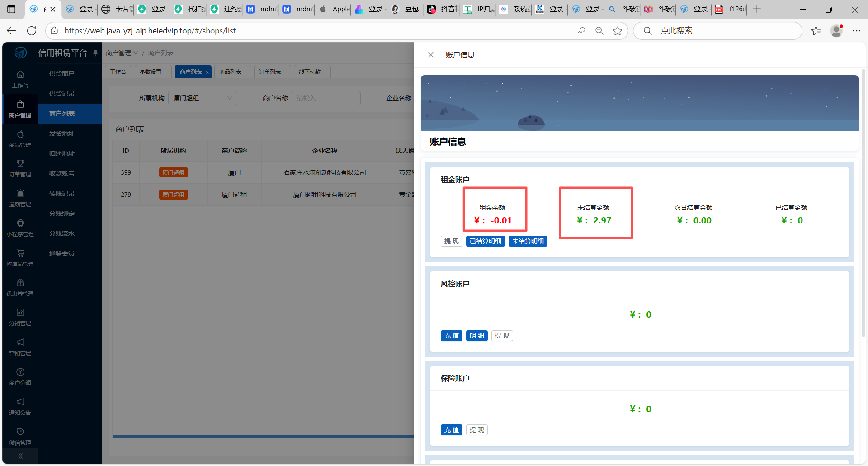Screen dimensions: 868x466
Task: Click 已结算明细 button in 租金账户
Action: click(485, 241)
